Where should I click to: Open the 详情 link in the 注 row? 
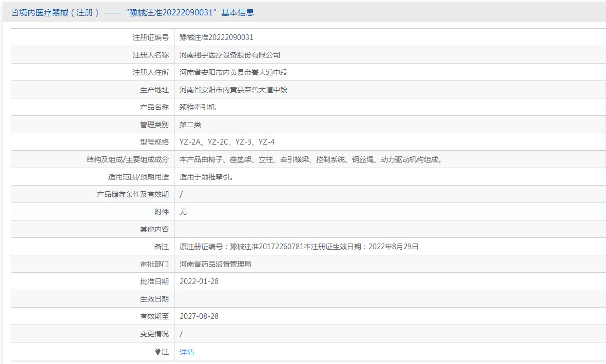tap(187, 352)
